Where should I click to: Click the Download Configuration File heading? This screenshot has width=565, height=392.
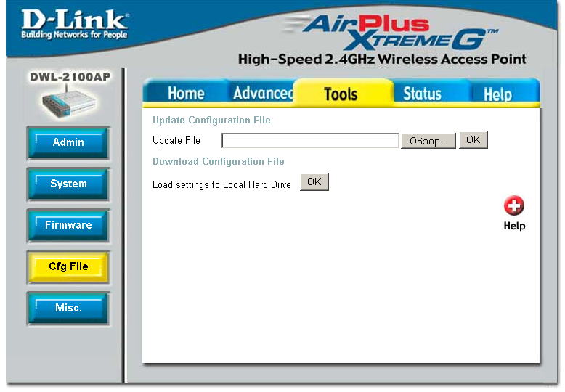click(x=219, y=161)
